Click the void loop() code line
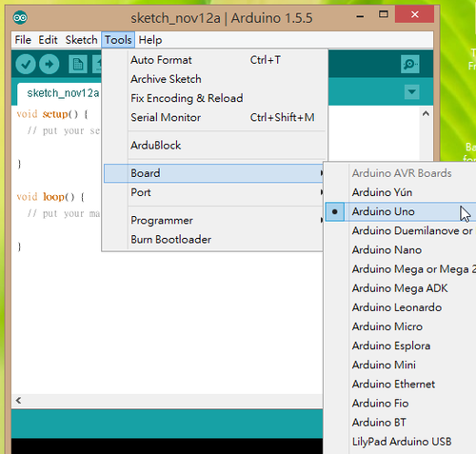Image resolution: width=476 pixels, height=454 pixels. coord(50,197)
